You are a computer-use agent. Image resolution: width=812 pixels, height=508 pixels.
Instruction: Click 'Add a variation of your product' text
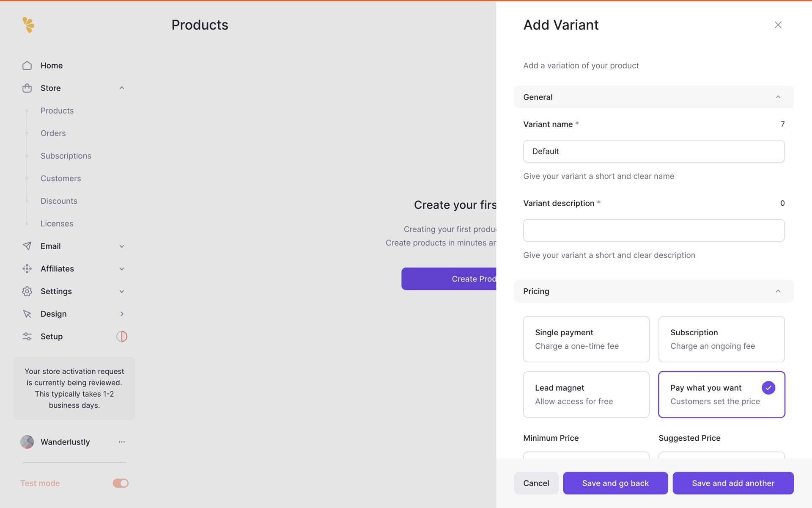(x=581, y=66)
